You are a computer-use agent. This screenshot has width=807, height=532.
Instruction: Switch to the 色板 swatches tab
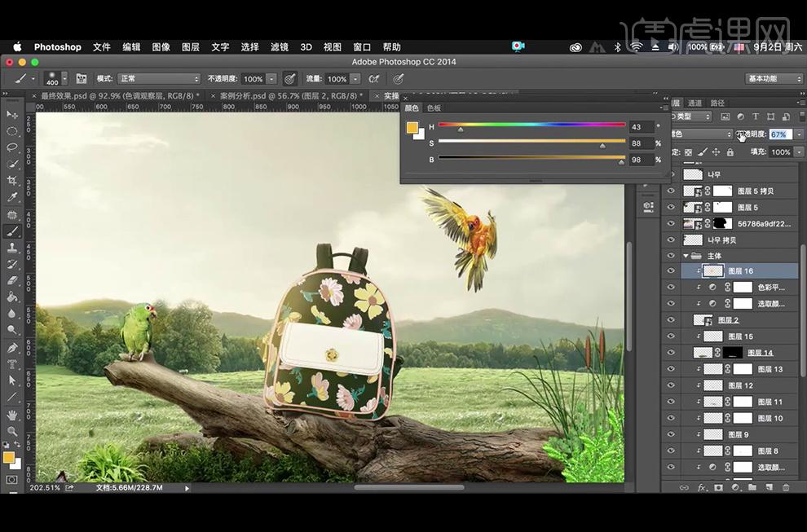[x=434, y=108]
